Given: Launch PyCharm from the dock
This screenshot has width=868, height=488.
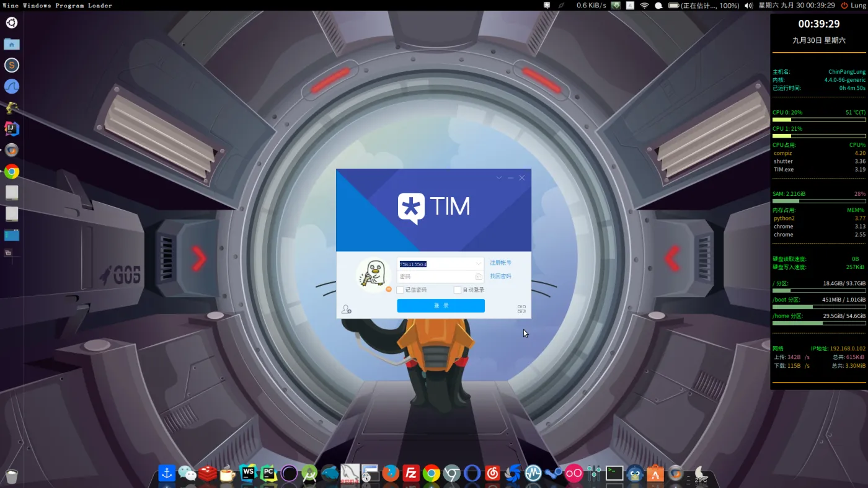Looking at the screenshot, I should click(268, 473).
